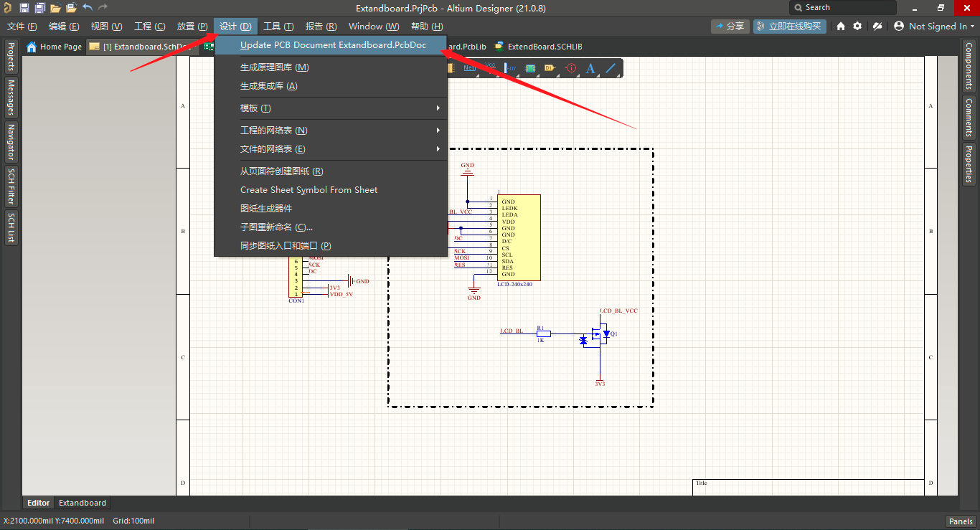Select 同步图纸入口和端口 (P)
The image size is (980, 530).
[x=331, y=246]
